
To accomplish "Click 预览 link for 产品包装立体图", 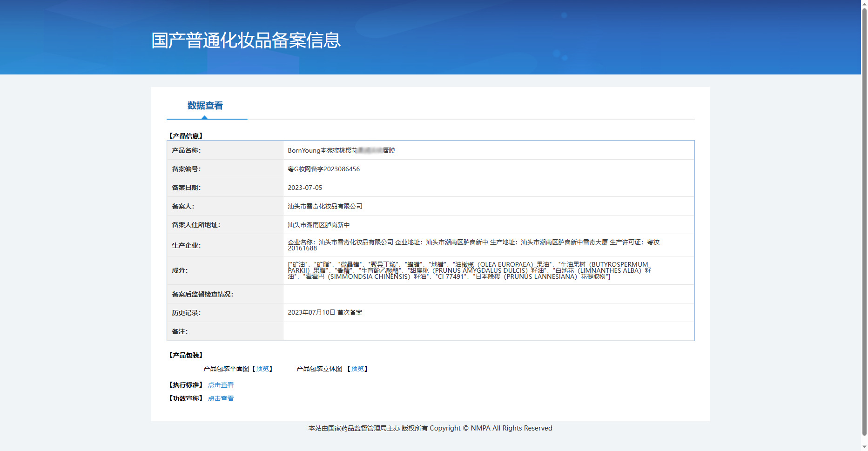I will tap(357, 369).
